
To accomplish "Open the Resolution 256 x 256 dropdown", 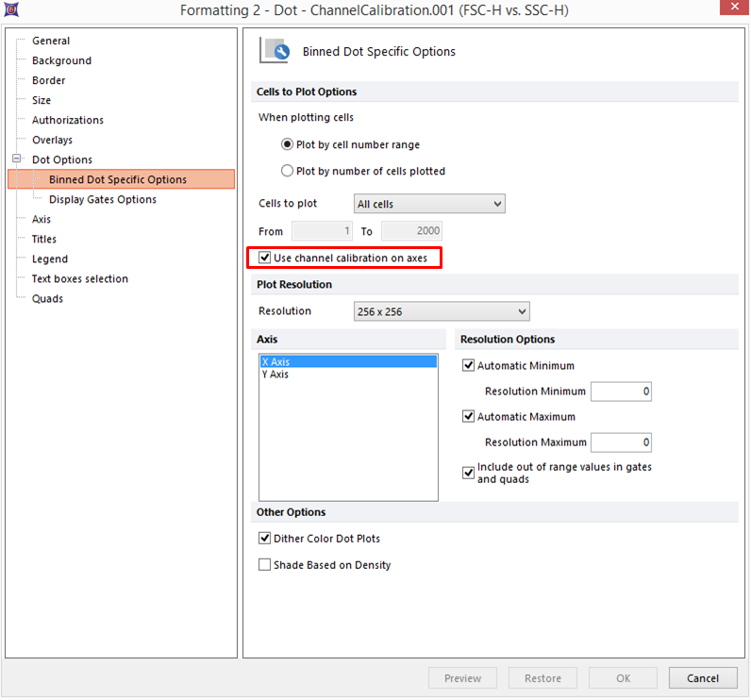I will [442, 311].
